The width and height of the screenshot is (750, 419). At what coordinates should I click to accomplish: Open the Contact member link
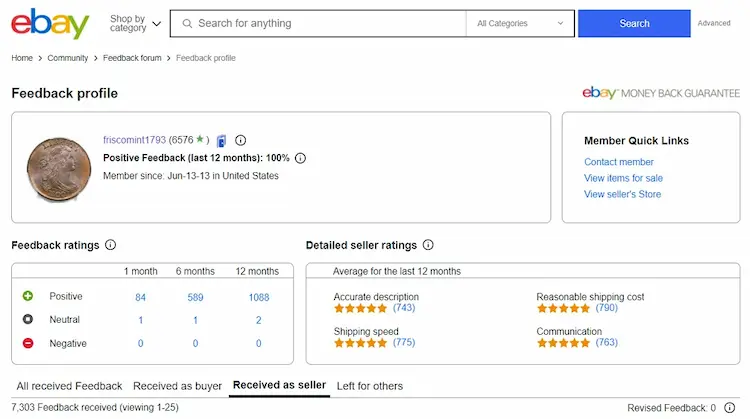tap(619, 162)
